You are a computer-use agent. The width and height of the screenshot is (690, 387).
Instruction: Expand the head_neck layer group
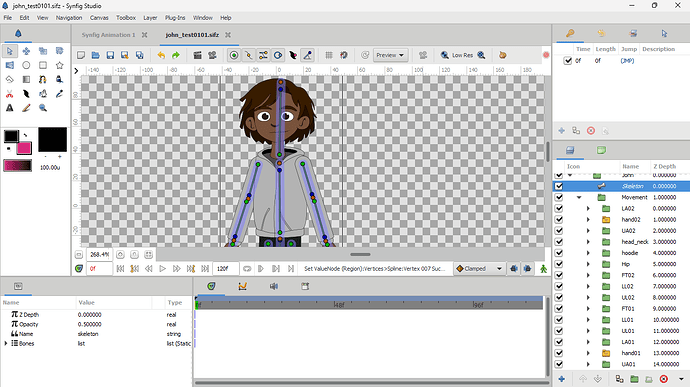[588, 242]
